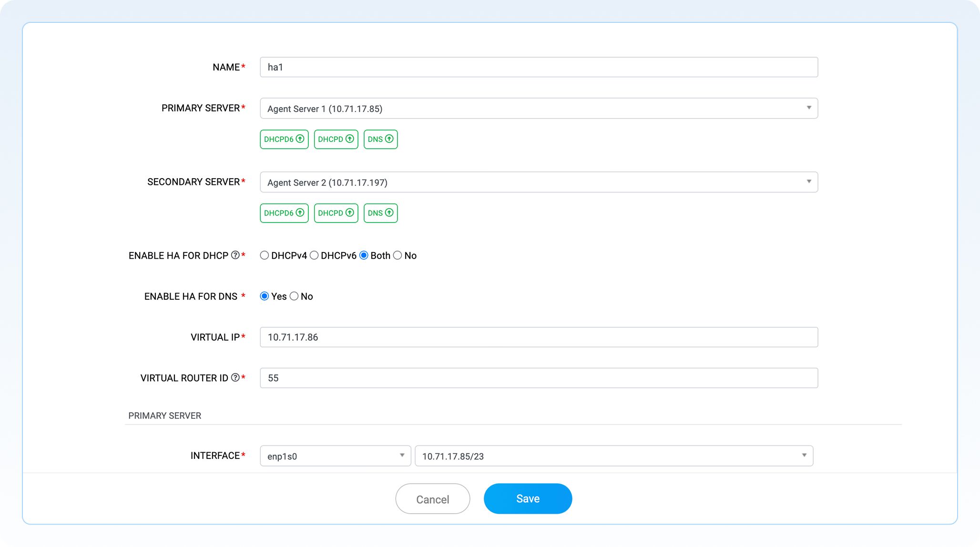Image resolution: width=980 pixels, height=547 pixels.
Task: Click the DHCPD6 status badge under Primary Server
Action: [284, 139]
